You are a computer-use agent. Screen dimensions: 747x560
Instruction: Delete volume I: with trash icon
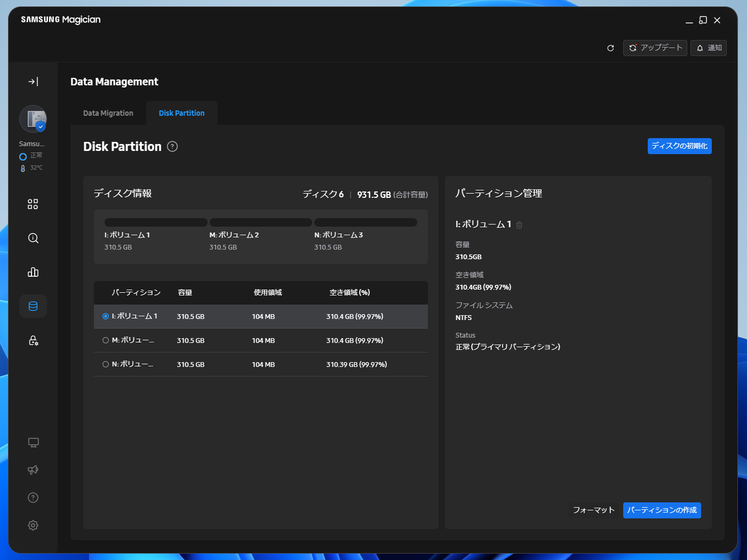click(x=519, y=225)
